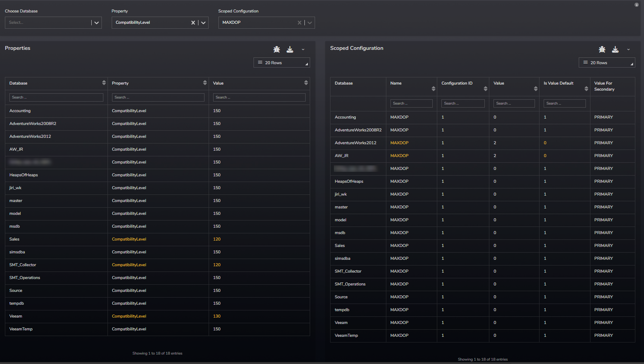The height and width of the screenshot is (364, 644).
Task: Select the master row in the Scoped Configuration table
Action: (483, 207)
